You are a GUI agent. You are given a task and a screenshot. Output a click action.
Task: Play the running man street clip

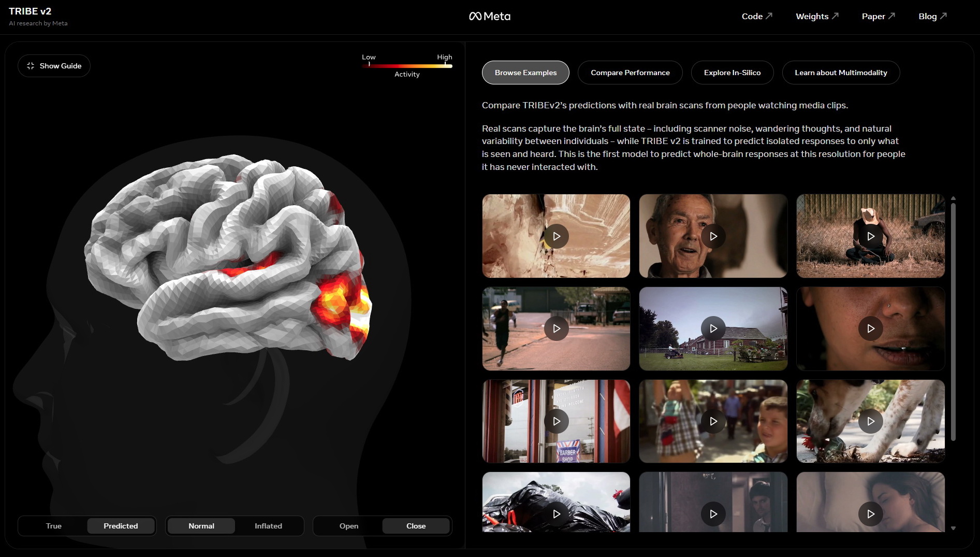click(556, 329)
